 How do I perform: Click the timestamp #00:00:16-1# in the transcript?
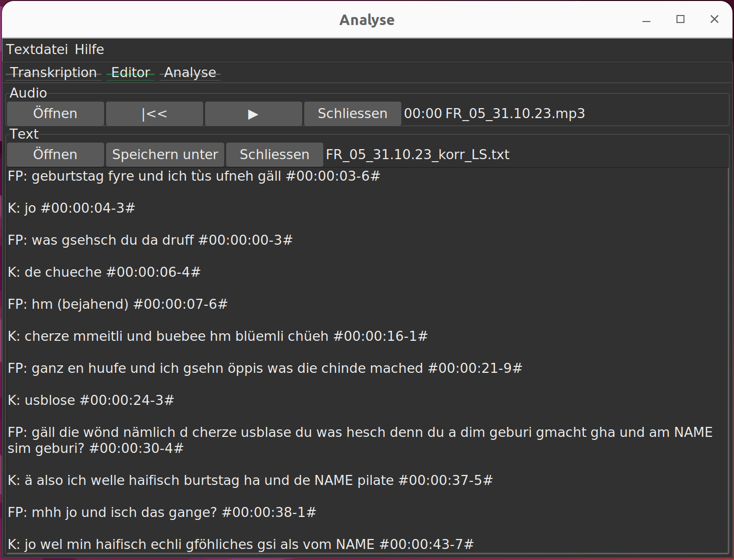tap(380, 336)
